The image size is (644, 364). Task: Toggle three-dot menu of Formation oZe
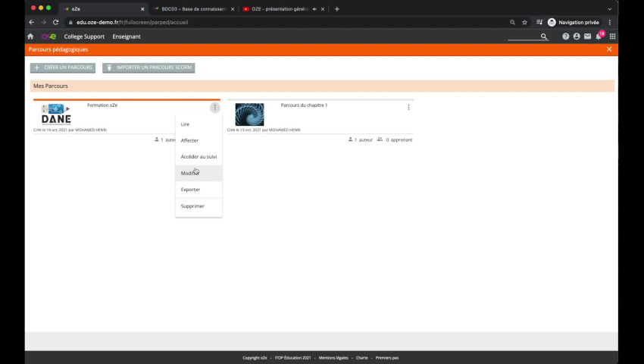214,108
